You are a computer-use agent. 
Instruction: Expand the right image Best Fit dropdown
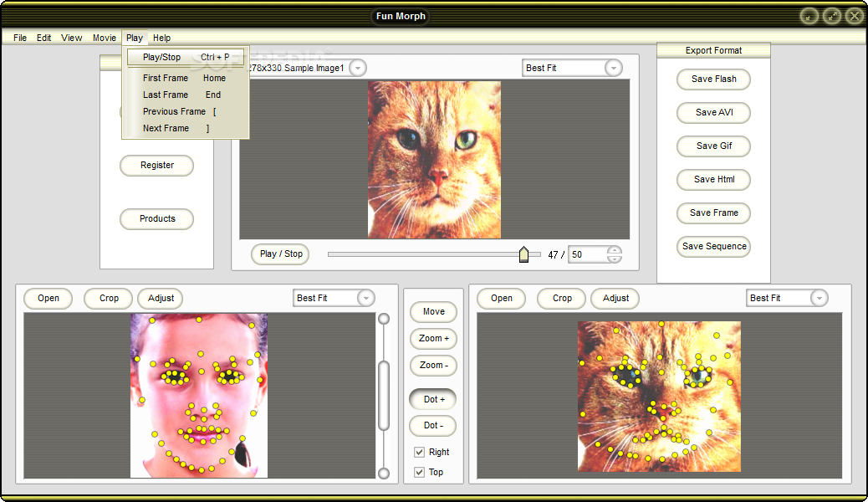[x=819, y=298]
